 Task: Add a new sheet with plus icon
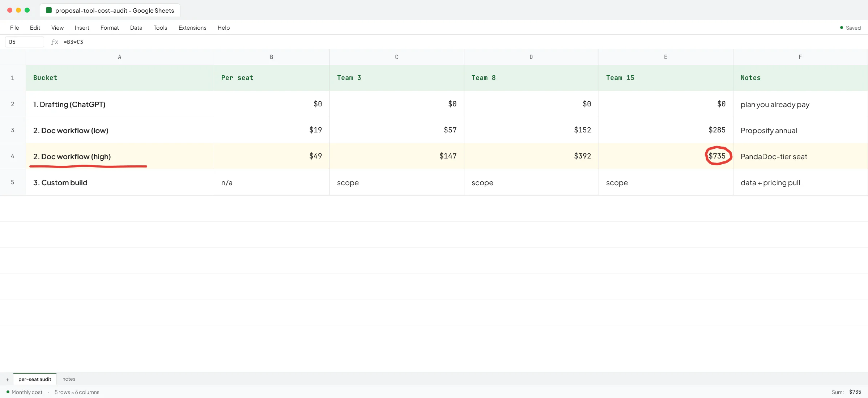click(x=7, y=380)
